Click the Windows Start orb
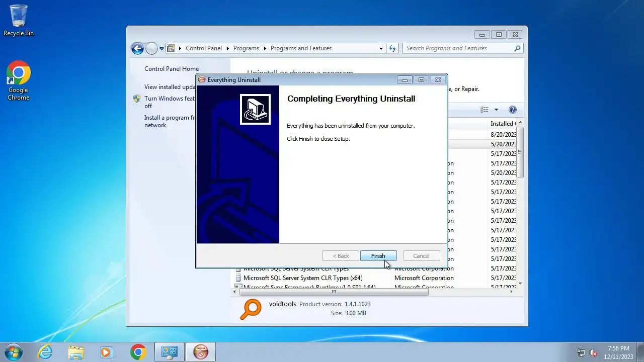Screen dimensions: 644x362 pyautogui.click(x=13, y=352)
